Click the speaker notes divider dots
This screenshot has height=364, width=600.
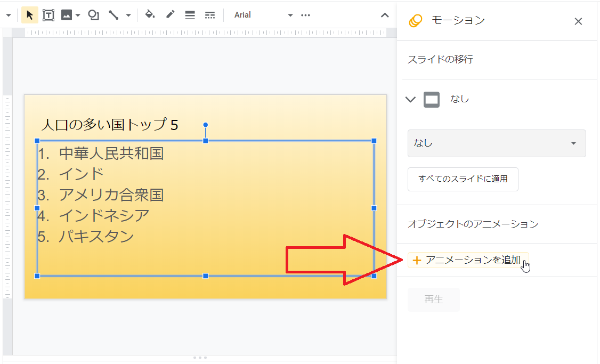point(200,358)
